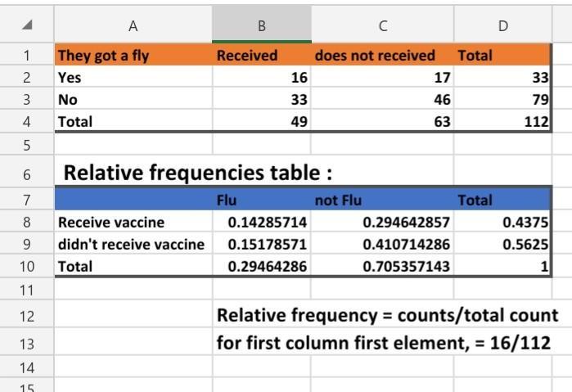Image resolution: width=572 pixels, height=392 pixels.
Task: Select the "didn't receive vaccine" cell
Action: [x=131, y=245]
